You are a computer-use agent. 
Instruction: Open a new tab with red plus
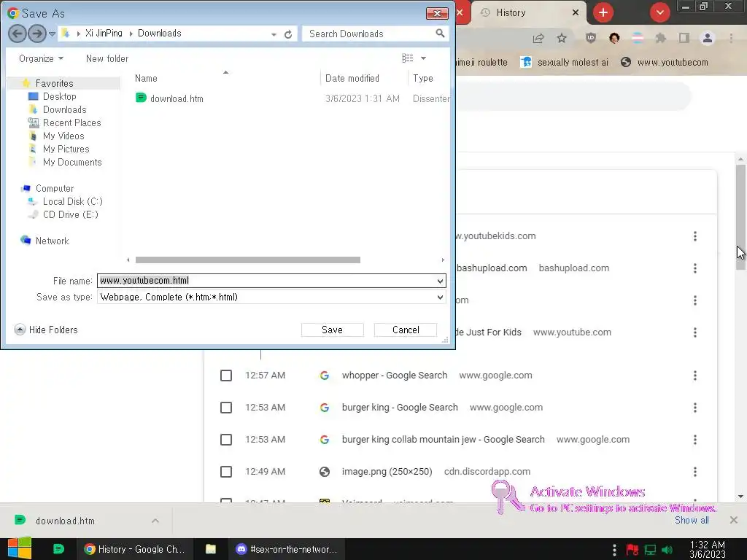click(x=603, y=12)
